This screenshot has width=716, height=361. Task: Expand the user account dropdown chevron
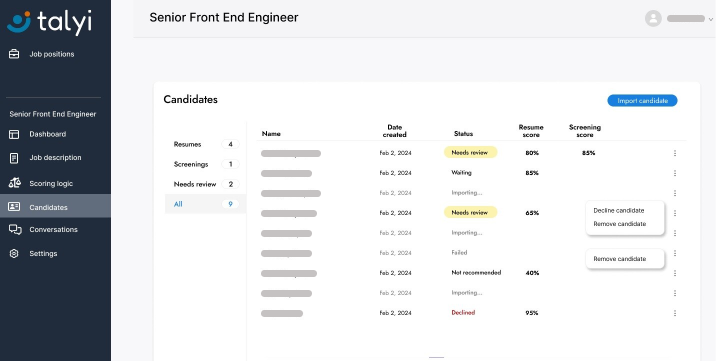pyautogui.click(x=711, y=19)
